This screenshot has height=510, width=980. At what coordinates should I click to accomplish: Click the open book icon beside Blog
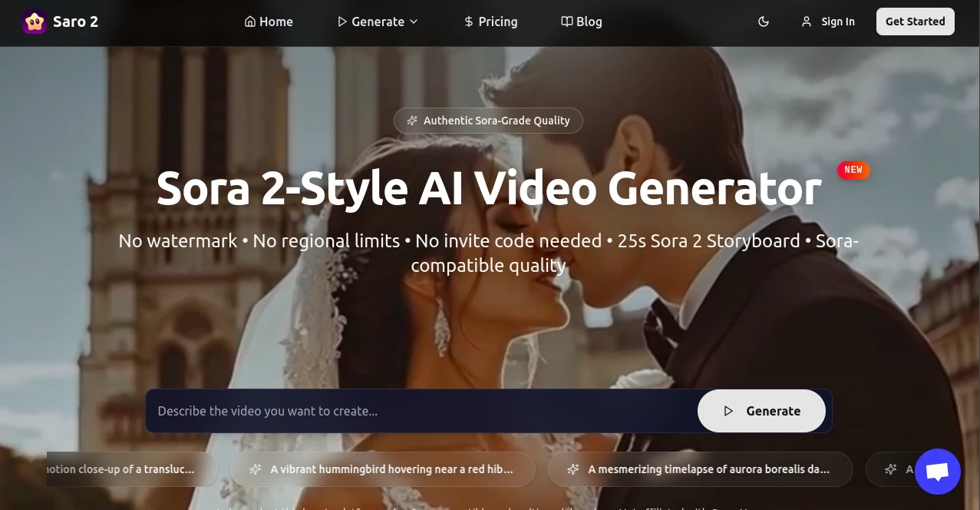(566, 22)
